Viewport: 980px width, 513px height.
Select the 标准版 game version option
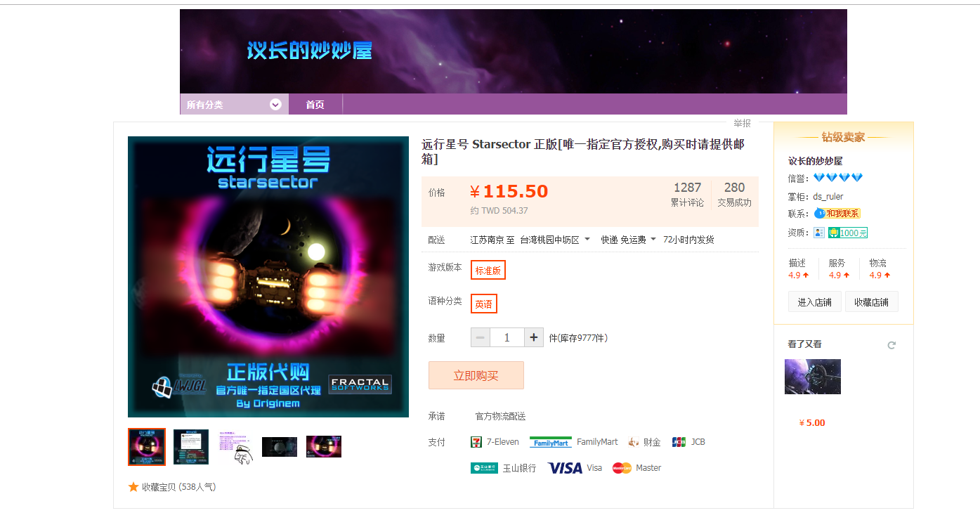click(488, 270)
